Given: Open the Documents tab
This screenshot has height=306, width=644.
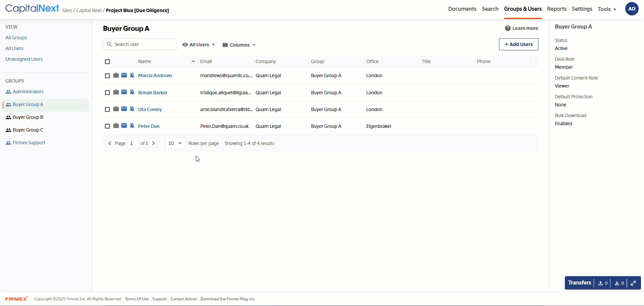Looking at the screenshot, I should coord(462,9).
